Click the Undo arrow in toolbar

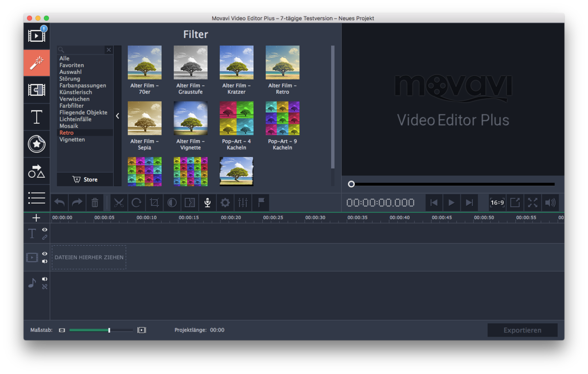(60, 203)
